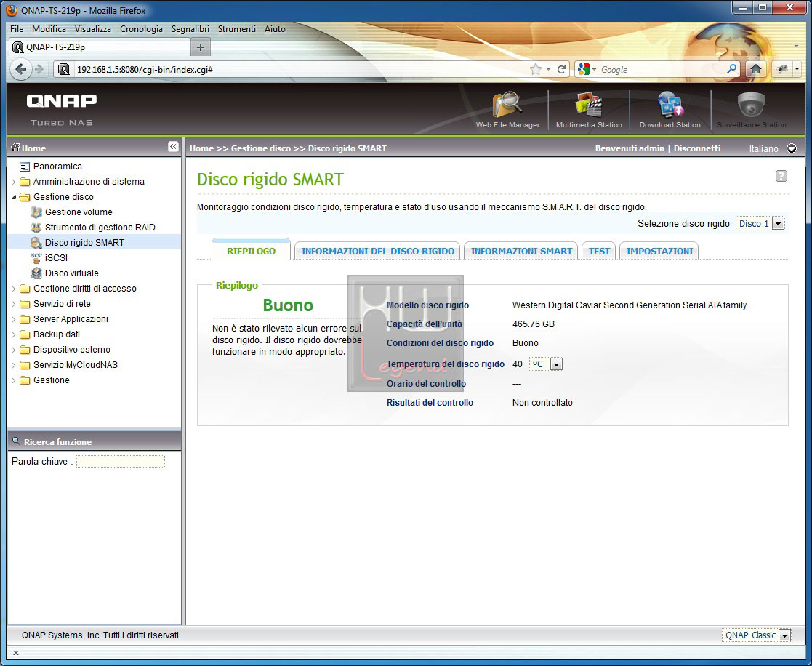Reload the page with refresh icon
The height and width of the screenshot is (666, 812).
(561, 69)
